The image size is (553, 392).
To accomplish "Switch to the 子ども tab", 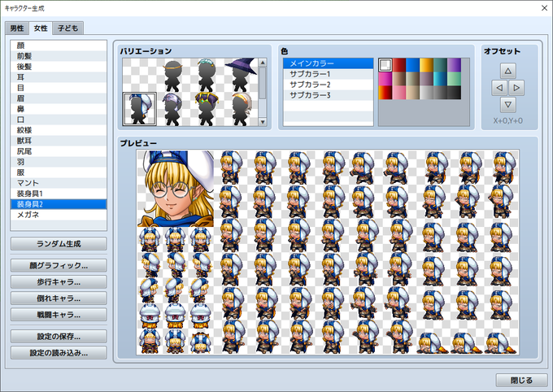I will tap(68, 28).
